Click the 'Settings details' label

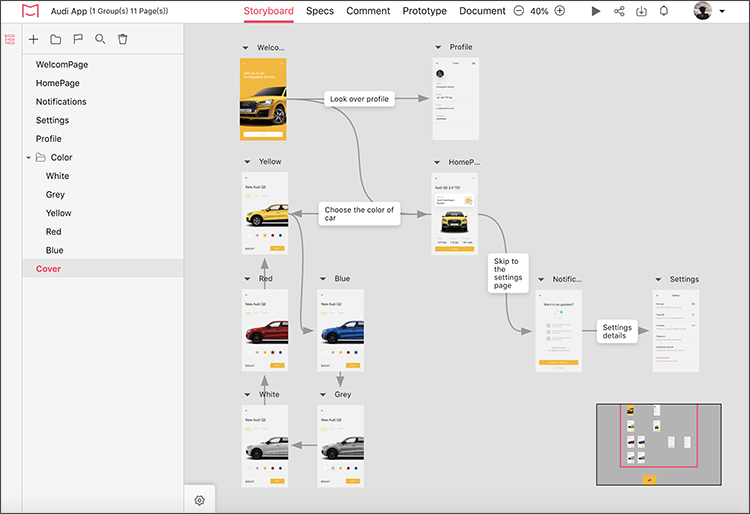pos(617,331)
